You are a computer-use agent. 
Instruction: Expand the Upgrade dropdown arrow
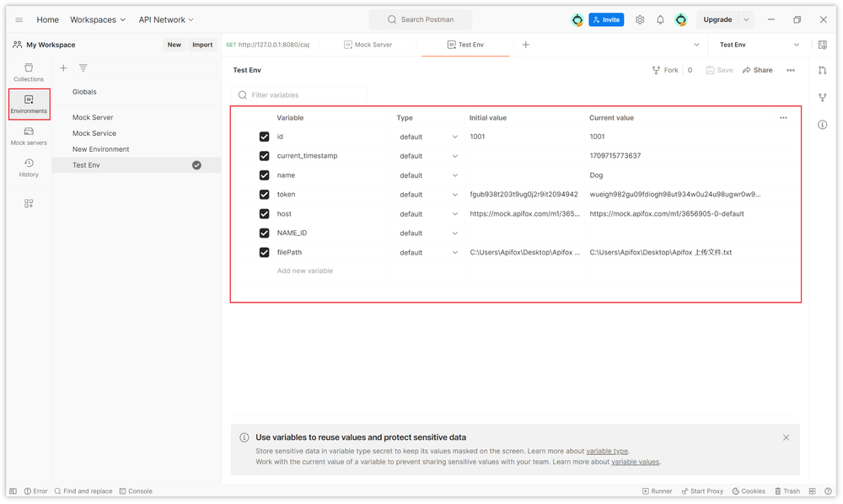745,19
